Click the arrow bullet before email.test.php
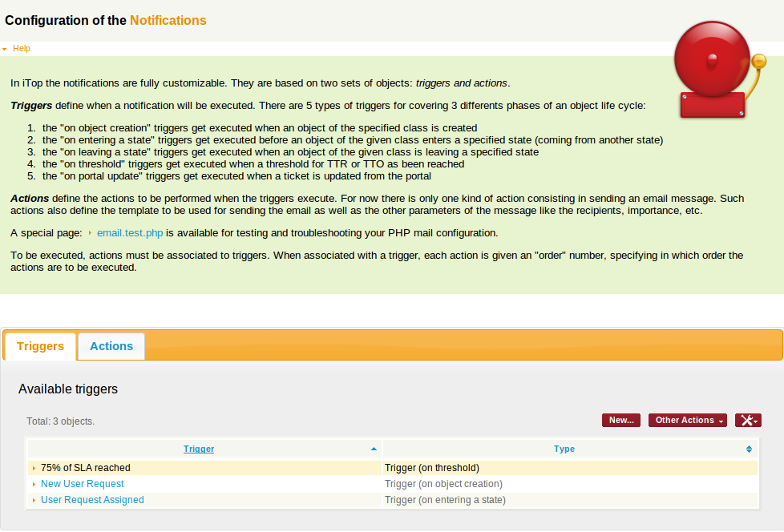 tap(90, 233)
